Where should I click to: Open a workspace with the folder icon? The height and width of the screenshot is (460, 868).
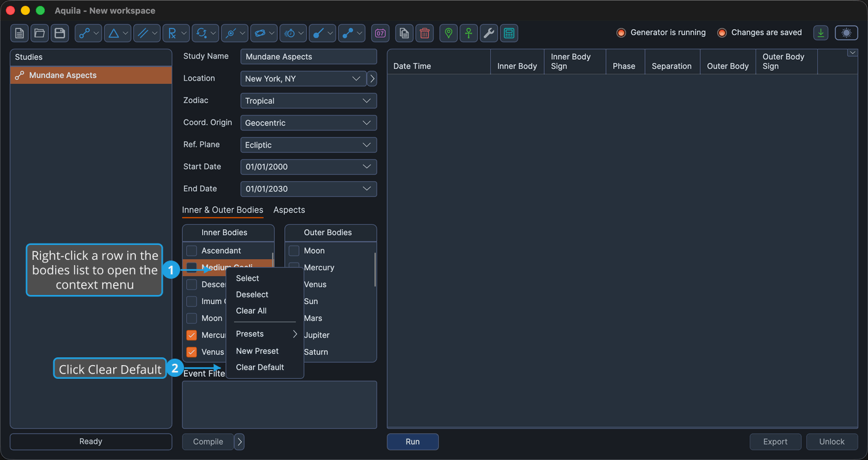tap(40, 33)
